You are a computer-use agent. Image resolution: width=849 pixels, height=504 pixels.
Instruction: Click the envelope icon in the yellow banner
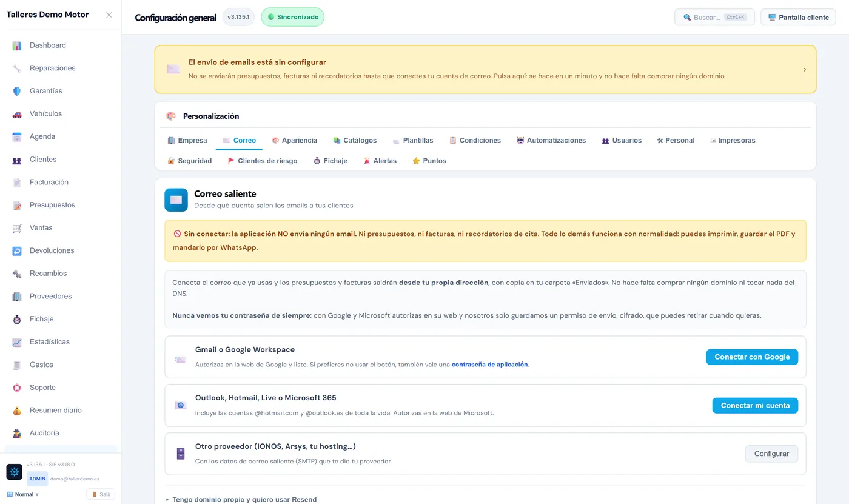[173, 69]
